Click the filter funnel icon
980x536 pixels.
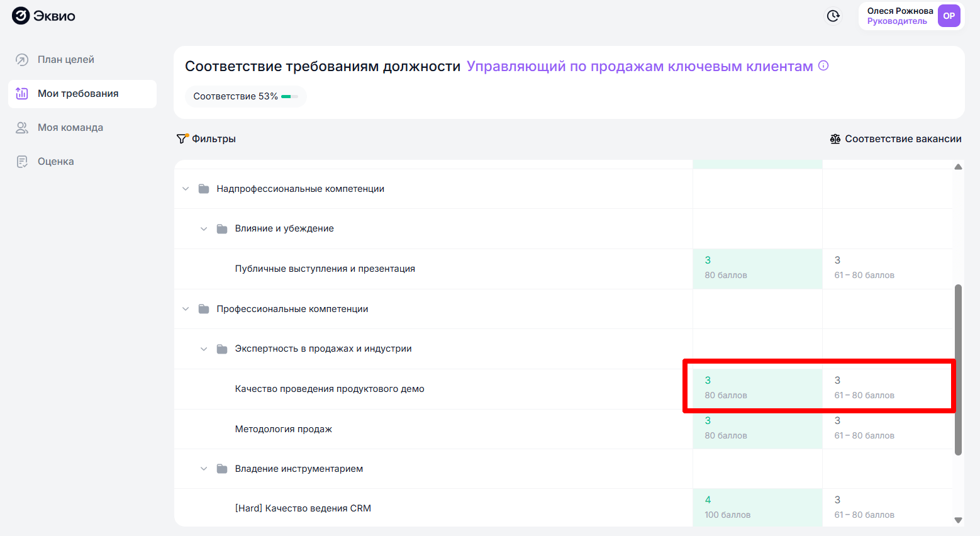[182, 138]
